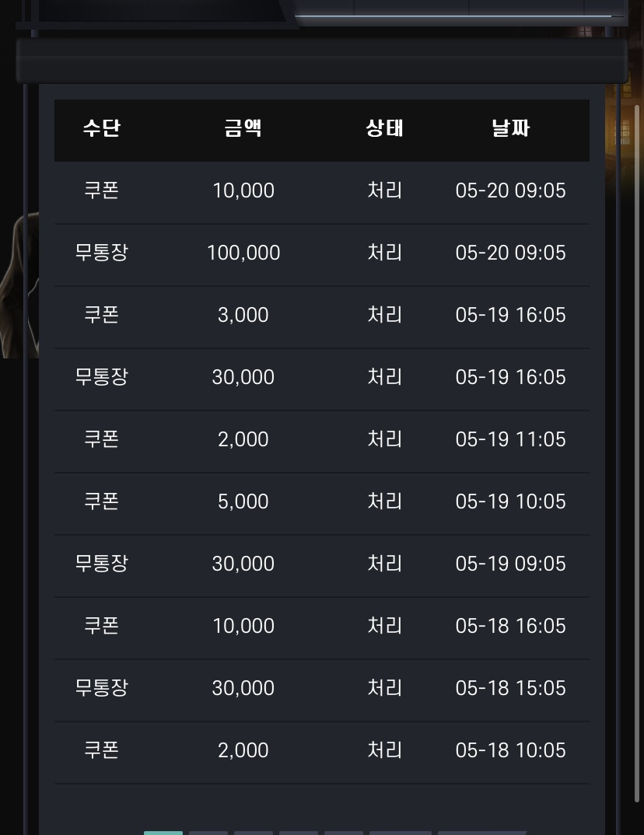This screenshot has width=644, height=835.
Task: Click 처리 status in the 5,000 row
Action: 384,501
